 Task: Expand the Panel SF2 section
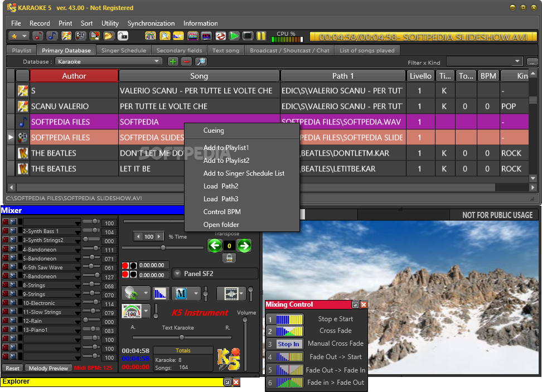tap(177, 273)
